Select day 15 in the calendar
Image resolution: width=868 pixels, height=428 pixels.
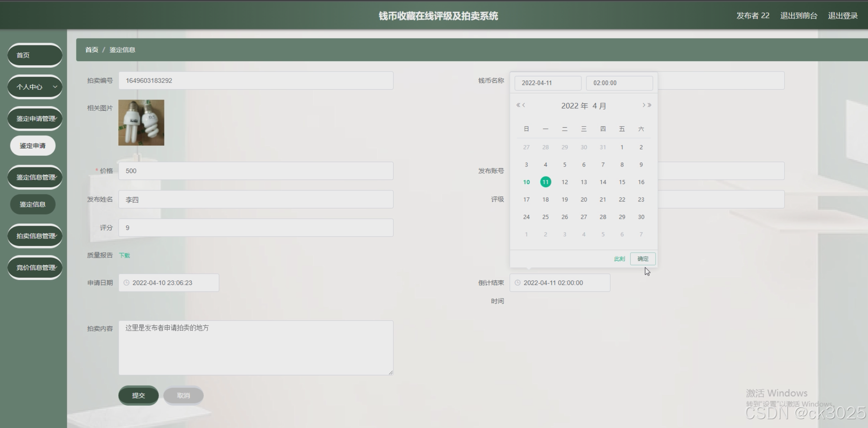coord(622,182)
